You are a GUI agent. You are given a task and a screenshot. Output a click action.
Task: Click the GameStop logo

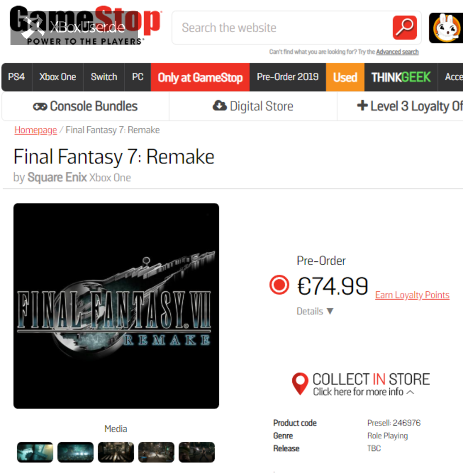85,25
